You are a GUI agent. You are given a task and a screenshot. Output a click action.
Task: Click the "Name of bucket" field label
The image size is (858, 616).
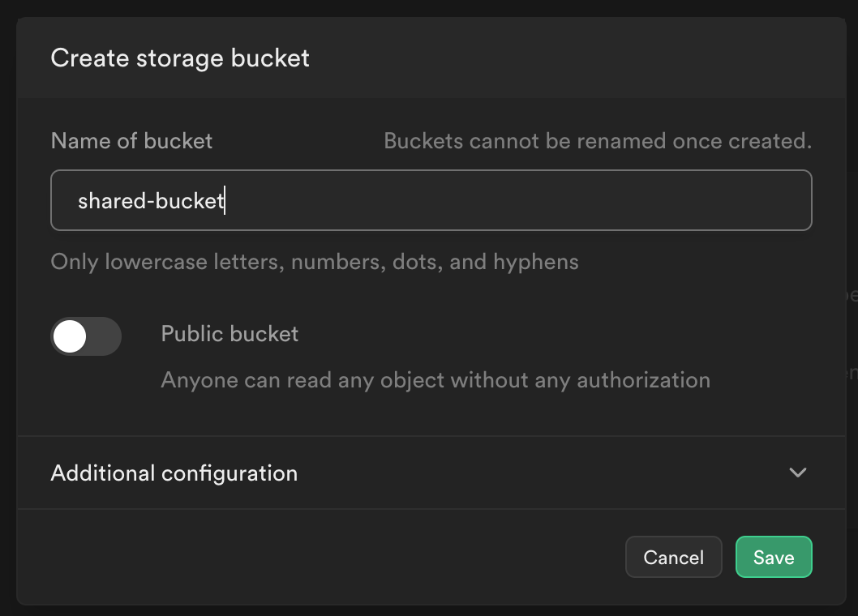(131, 141)
